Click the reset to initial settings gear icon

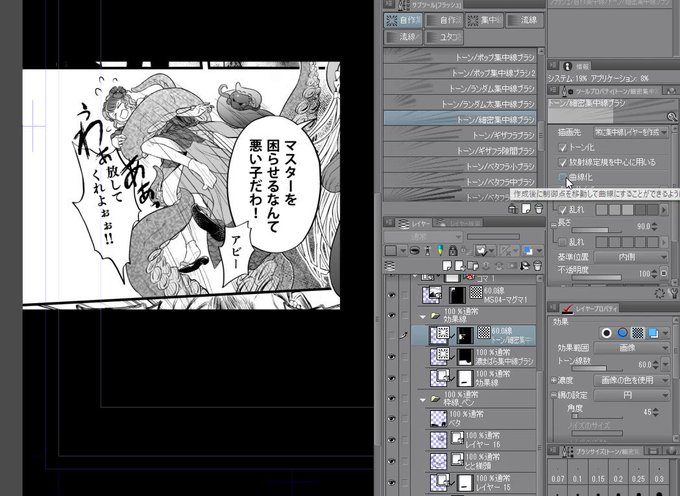click(x=660, y=294)
